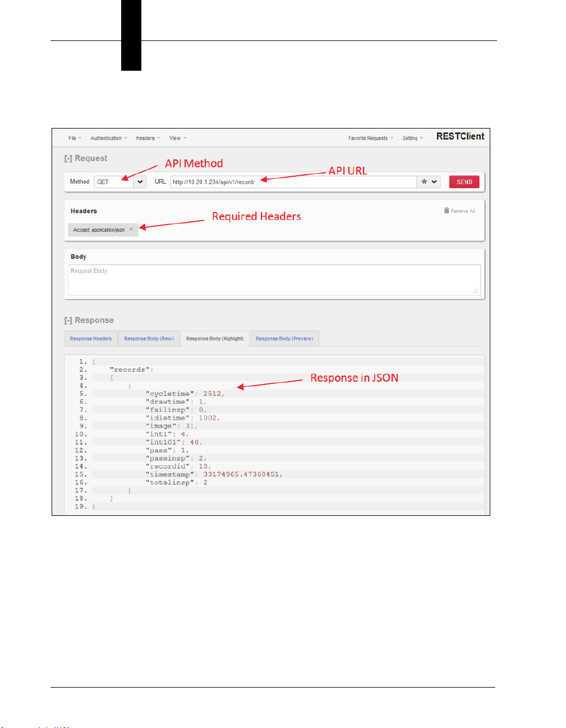
Task: Click the "records" JSON key
Action: [x=130, y=370]
